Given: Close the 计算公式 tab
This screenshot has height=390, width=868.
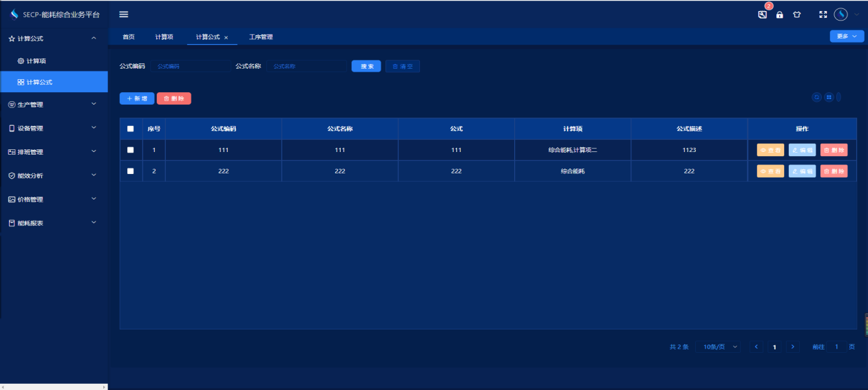Looking at the screenshot, I should click(x=226, y=37).
